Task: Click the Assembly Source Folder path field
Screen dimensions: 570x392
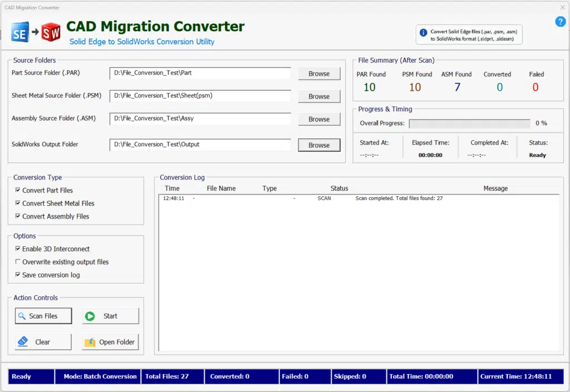Action: [200, 118]
